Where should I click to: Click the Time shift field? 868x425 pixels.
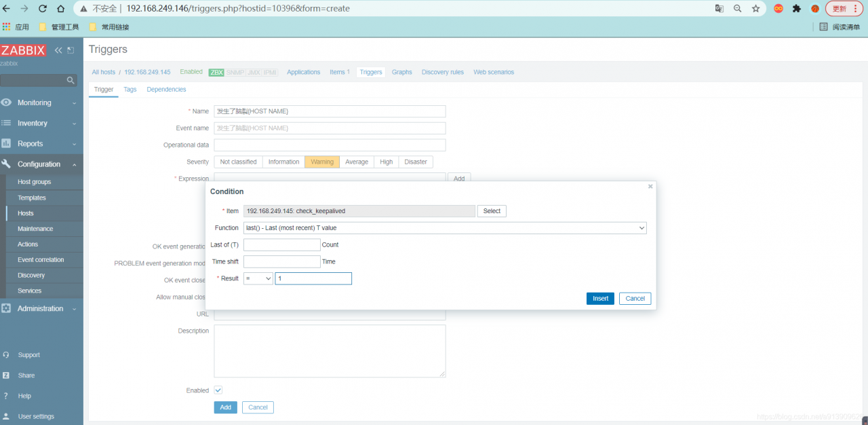coord(282,261)
